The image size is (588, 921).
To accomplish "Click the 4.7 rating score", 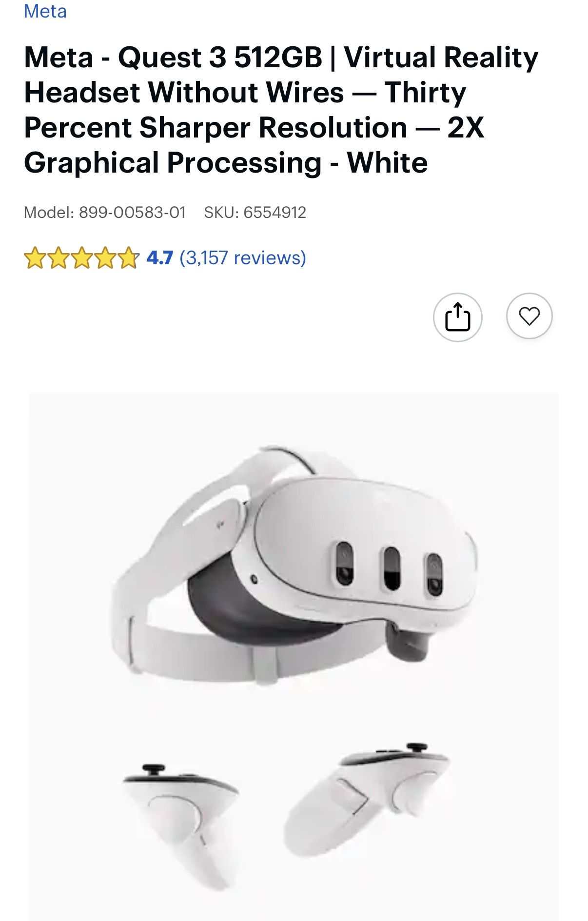I will [x=160, y=257].
